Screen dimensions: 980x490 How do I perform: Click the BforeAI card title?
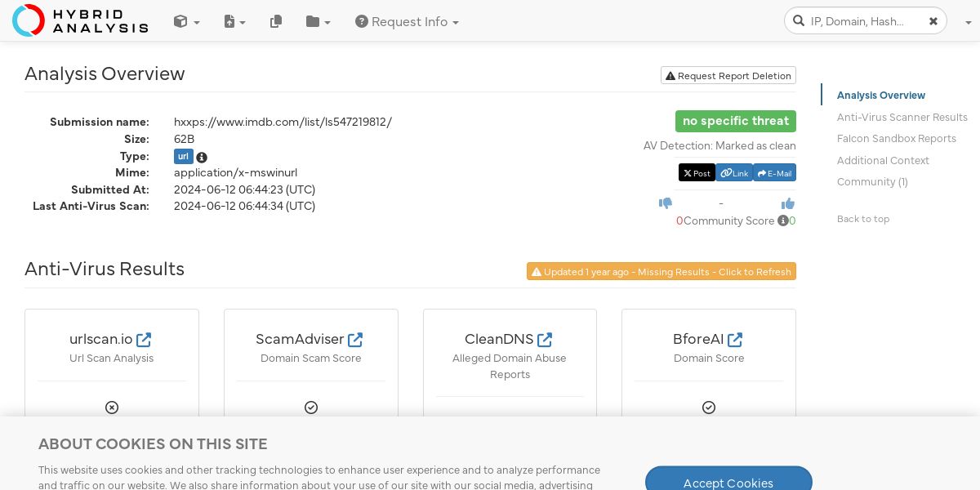coord(698,339)
